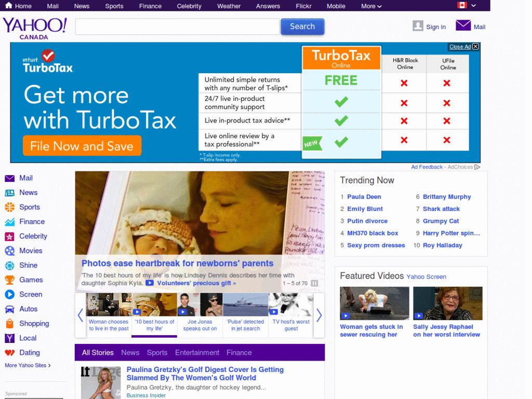Switch to the Sports stories tab

[x=157, y=353]
